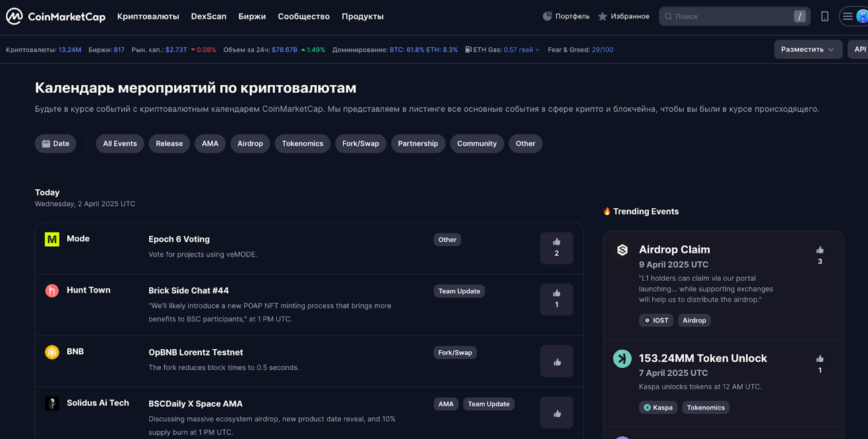Click the Kaspa logo in Trending Events
The width and height of the screenshot is (868, 439).
(622, 359)
